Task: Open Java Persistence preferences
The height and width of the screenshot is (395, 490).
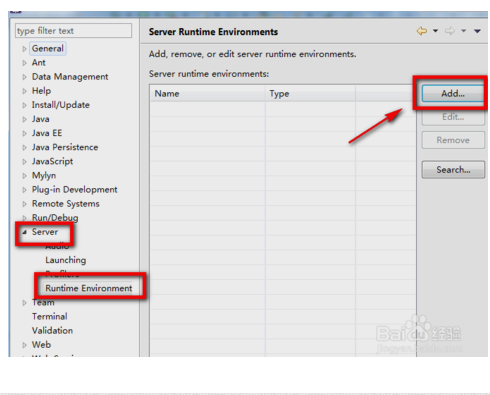Action: (x=65, y=147)
